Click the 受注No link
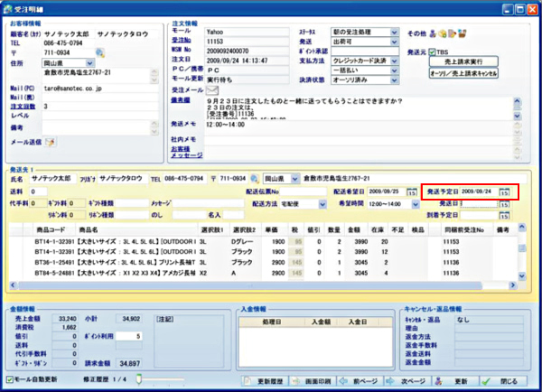Image resolution: width=542 pixels, height=392 pixels. [182, 41]
